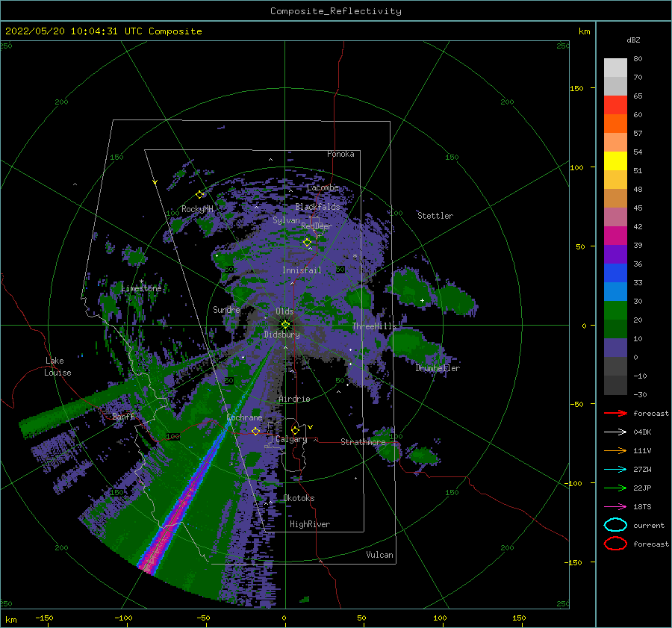The width and height of the screenshot is (672, 628).
Task: Click the Didsbury town label
Action: [x=281, y=335]
